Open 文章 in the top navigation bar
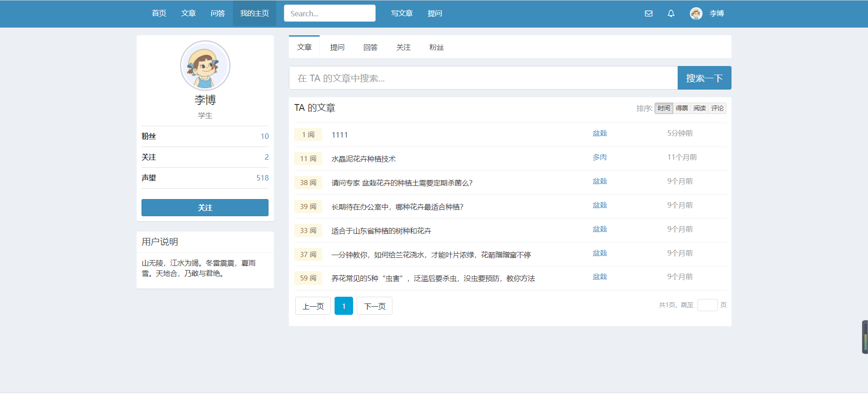The image size is (868, 408). (188, 14)
